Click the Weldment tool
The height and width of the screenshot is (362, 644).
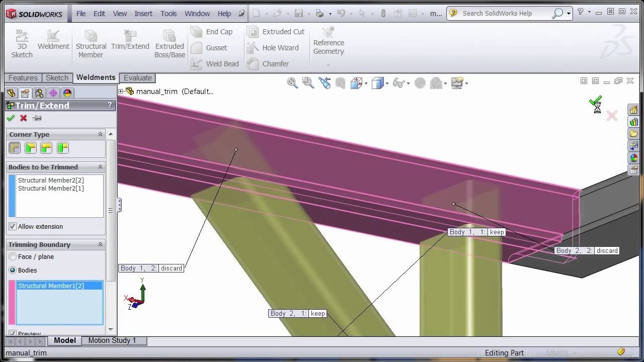click(x=53, y=40)
